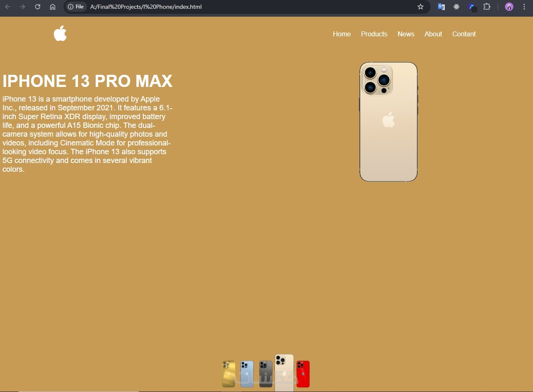
Task: Click the iPhone 13 description paragraph
Action: pos(87,134)
